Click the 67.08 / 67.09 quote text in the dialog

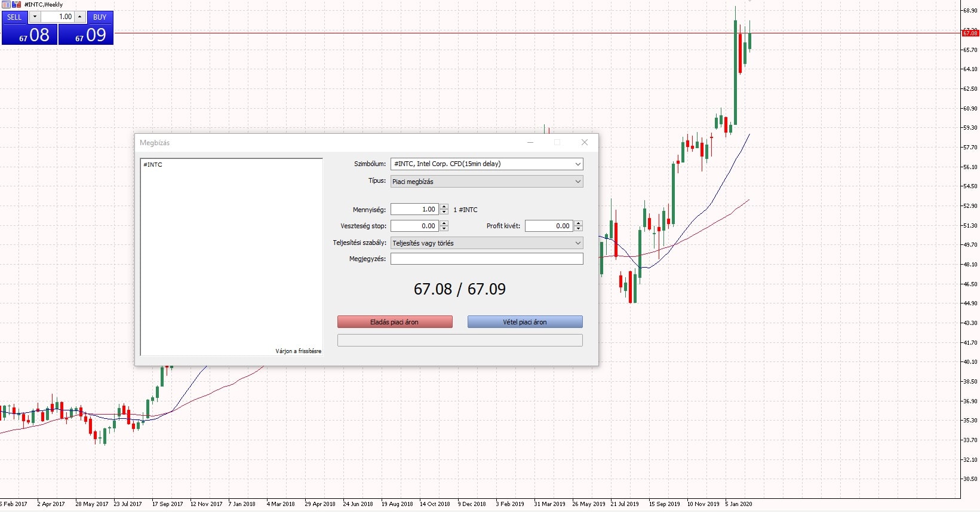(460, 289)
